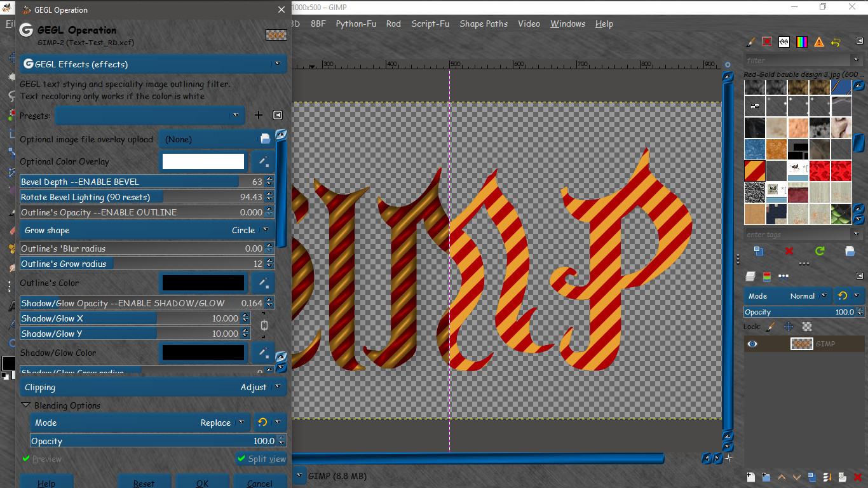The height and width of the screenshot is (488, 868).
Task: Open the Script-Fu menu
Action: [x=430, y=24]
